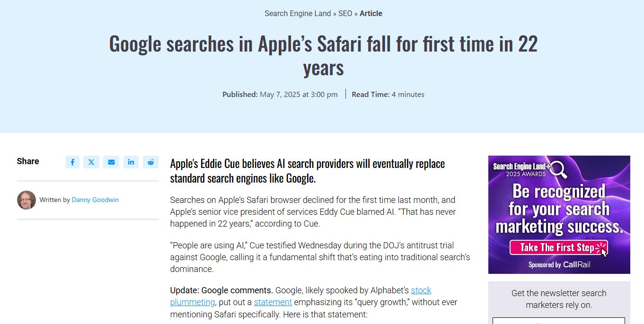Screen dimensions: 644x324
Task: Click the CallRail sponsor logo
Action: (x=576, y=264)
